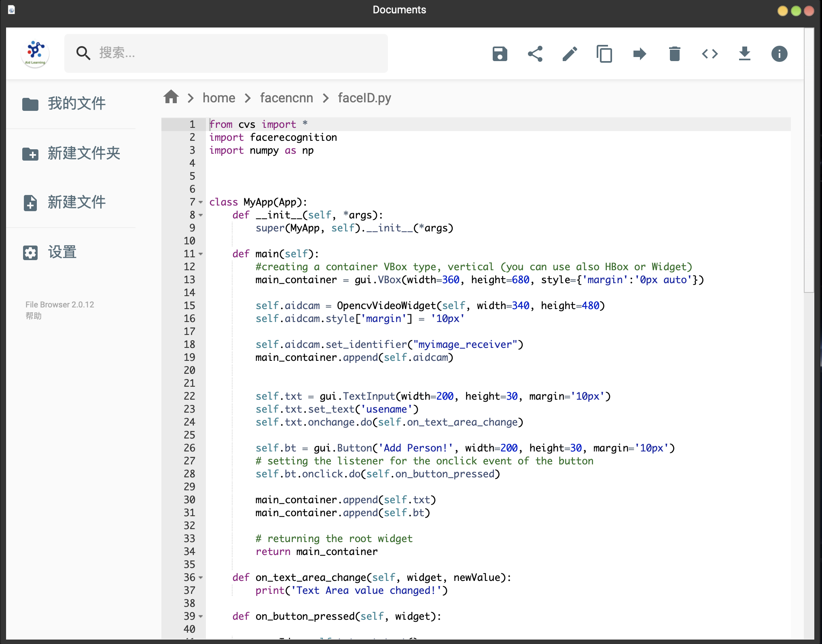Viewport: 822px width, 644px height.
Task: Click the download icon
Action: 744,54
